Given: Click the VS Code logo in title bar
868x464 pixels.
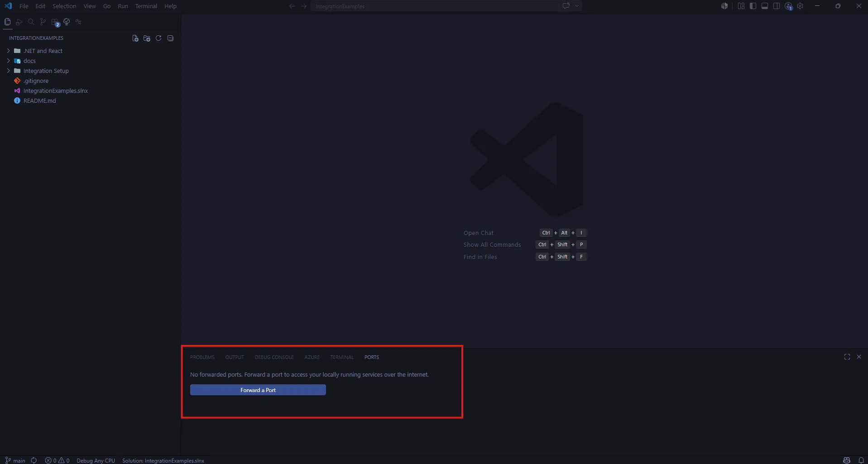Looking at the screenshot, I should pos(8,6).
